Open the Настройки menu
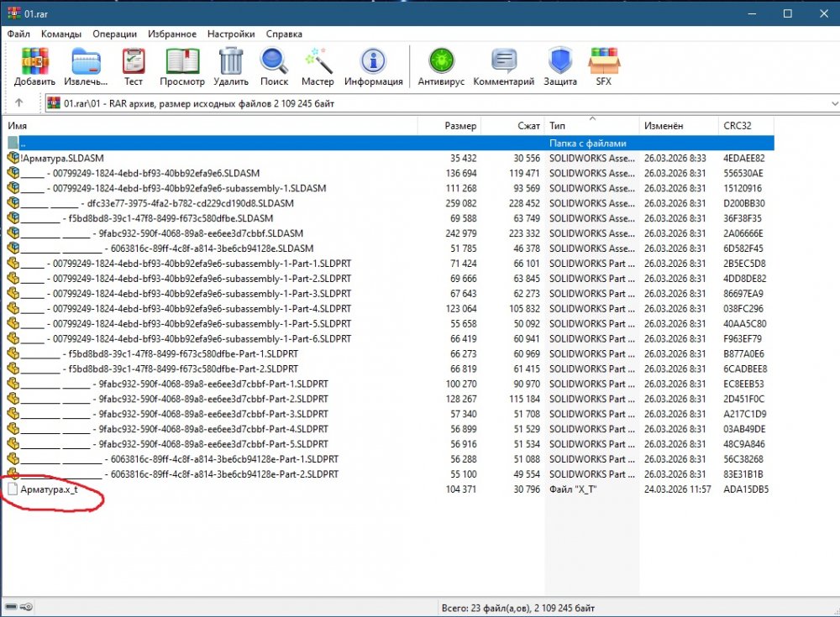The height and width of the screenshot is (617, 840). tap(231, 34)
